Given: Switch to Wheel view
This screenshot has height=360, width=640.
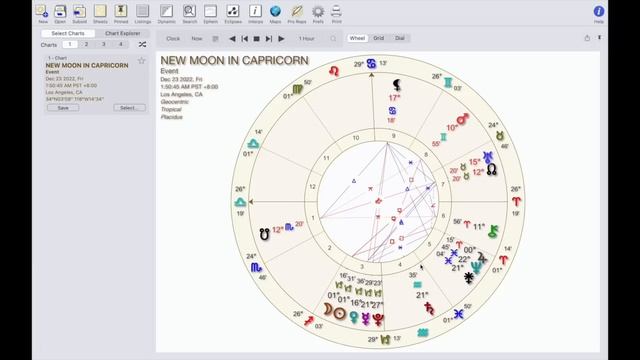Looking at the screenshot, I should pyautogui.click(x=357, y=38).
